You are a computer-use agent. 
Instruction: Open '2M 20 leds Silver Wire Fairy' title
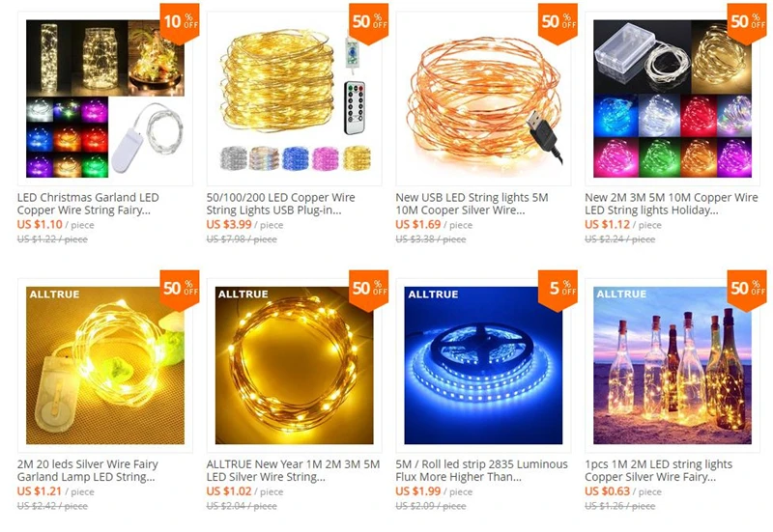pyautogui.click(x=88, y=470)
